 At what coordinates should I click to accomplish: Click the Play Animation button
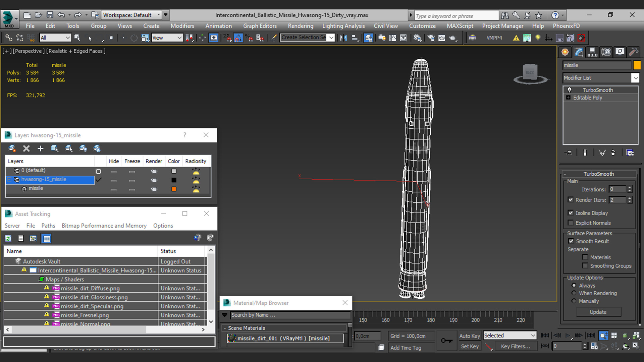568,336
